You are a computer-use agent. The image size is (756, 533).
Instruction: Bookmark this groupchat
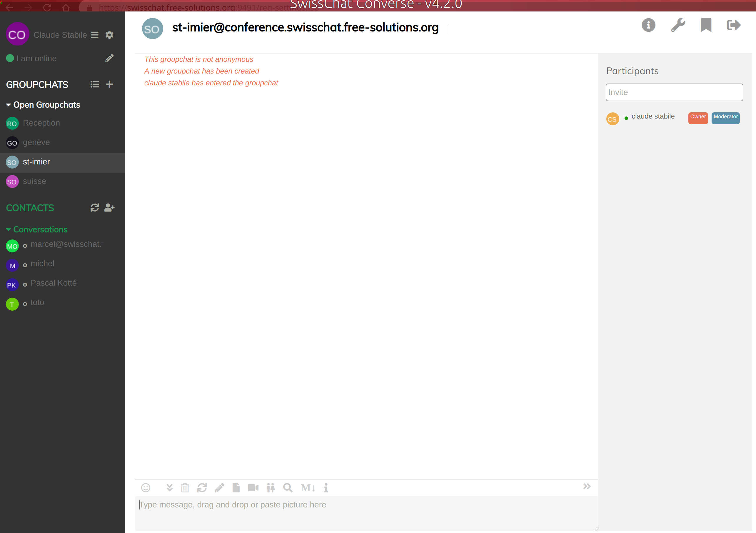click(x=706, y=25)
